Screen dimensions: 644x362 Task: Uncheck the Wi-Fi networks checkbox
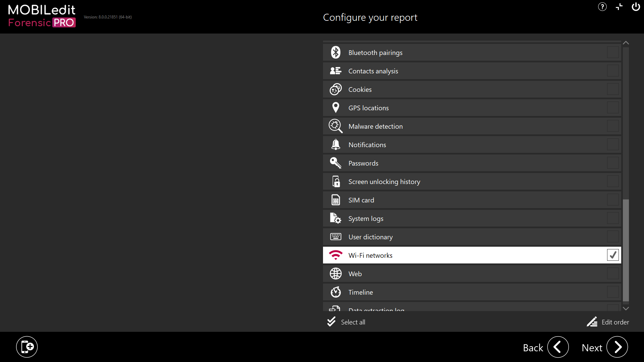click(x=612, y=255)
